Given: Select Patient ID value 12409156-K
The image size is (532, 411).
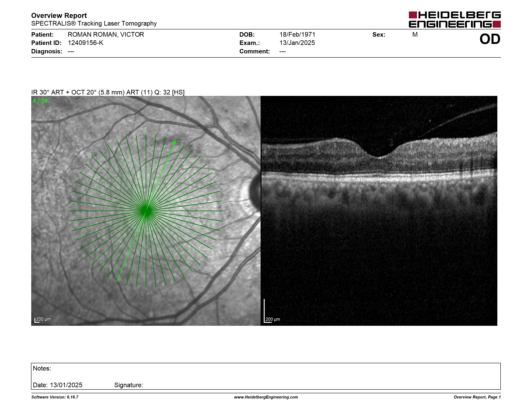Looking at the screenshot, I should (x=85, y=43).
